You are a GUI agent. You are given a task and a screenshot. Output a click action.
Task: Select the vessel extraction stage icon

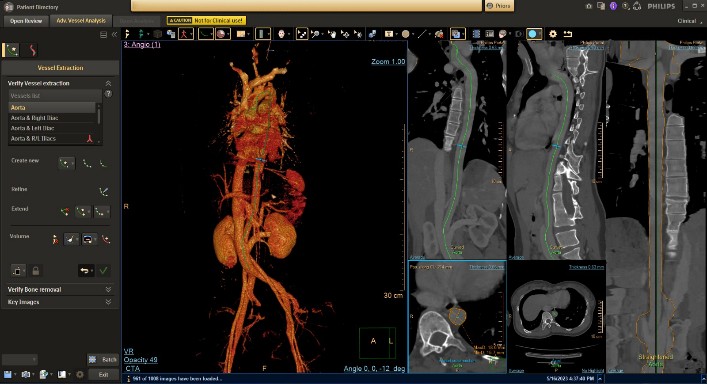coord(12,50)
